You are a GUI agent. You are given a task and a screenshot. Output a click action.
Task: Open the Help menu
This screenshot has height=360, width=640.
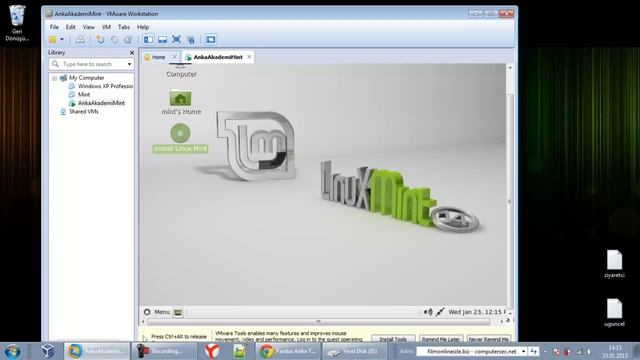142,27
